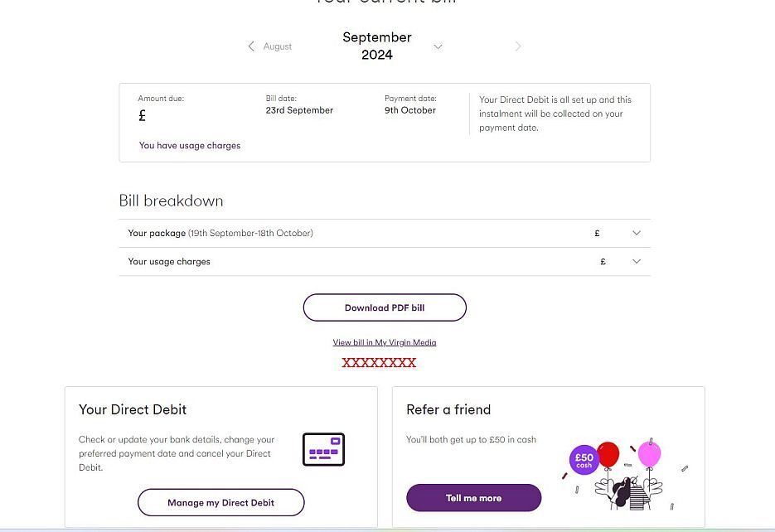The image size is (775, 532).
Task: Click the purple £50 cash badge
Action: tap(584, 461)
